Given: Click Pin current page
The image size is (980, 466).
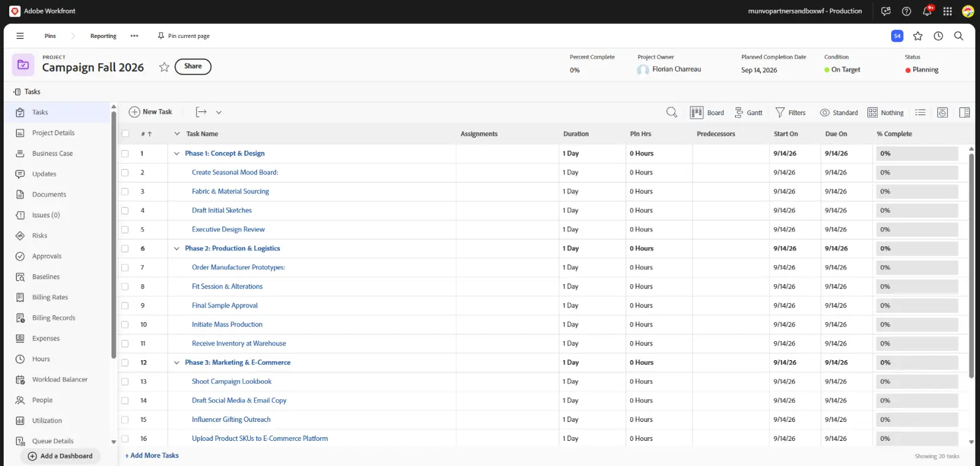Looking at the screenshot, I should tap(183, 36).
